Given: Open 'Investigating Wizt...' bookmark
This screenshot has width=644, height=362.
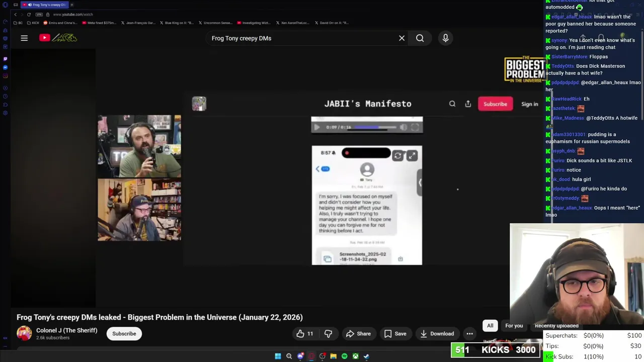Looking at the screenshot, I should [254, 23].
